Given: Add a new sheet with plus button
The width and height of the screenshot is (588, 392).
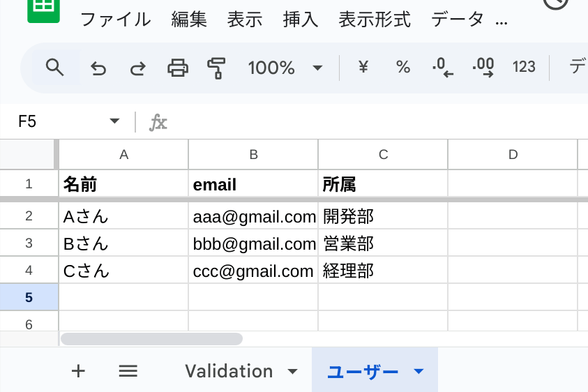Looking at the screenshot, I should [x=78, y=371].
